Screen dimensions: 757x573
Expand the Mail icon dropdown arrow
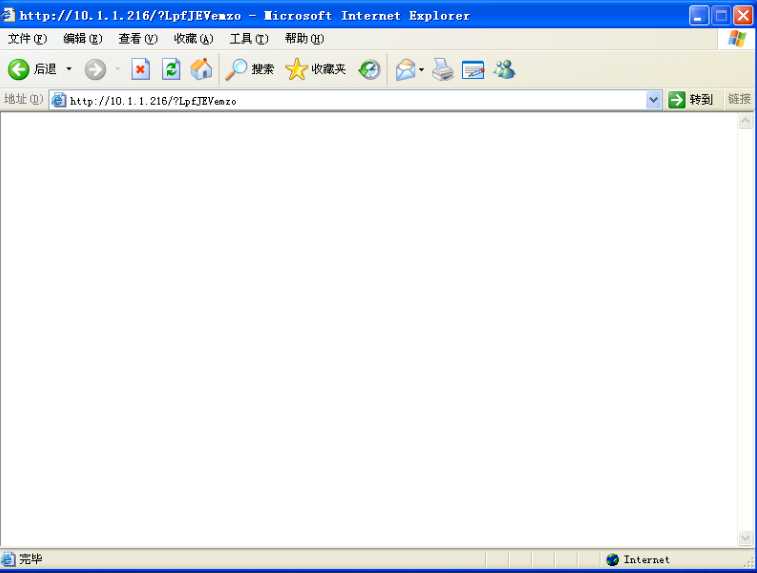coord(421,70)
